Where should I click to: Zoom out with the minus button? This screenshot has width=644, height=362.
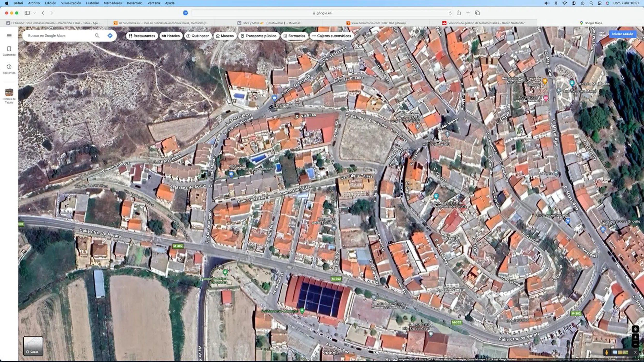(x=635, y=344)
